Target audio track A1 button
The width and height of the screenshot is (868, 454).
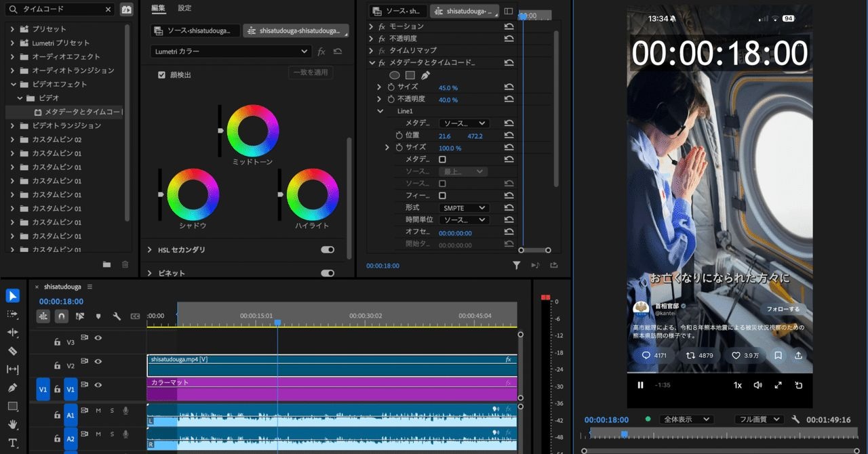click(71, 416)
